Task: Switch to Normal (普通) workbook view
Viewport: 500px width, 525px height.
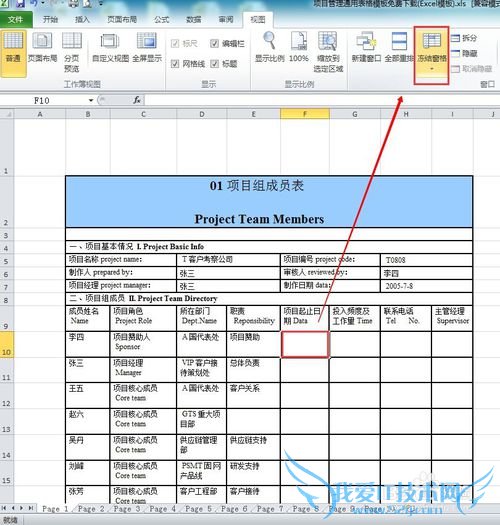Action: point(13,53)
